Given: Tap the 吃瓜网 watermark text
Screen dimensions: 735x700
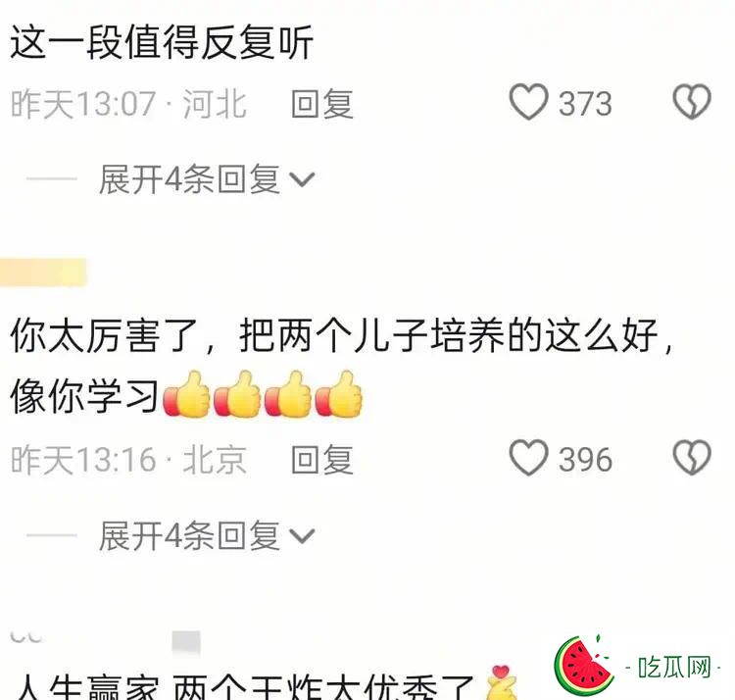Looking at the screenshot, I should [x=674, y=668].
